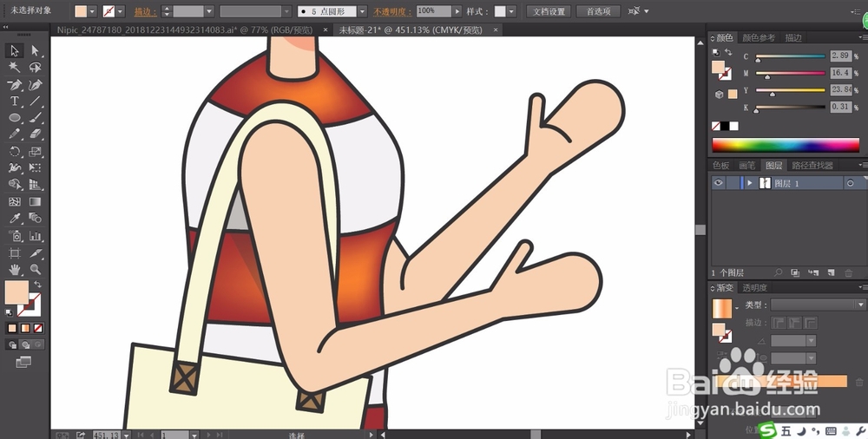Click the Y yellow slider track
The width and height of the screenshot is (868, 439).
791,90
